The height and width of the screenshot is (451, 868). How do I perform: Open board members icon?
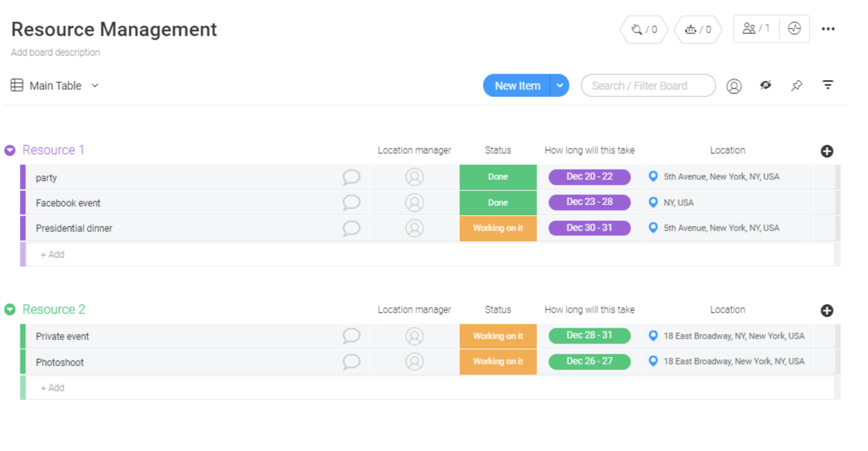click(x=756, y=29)
